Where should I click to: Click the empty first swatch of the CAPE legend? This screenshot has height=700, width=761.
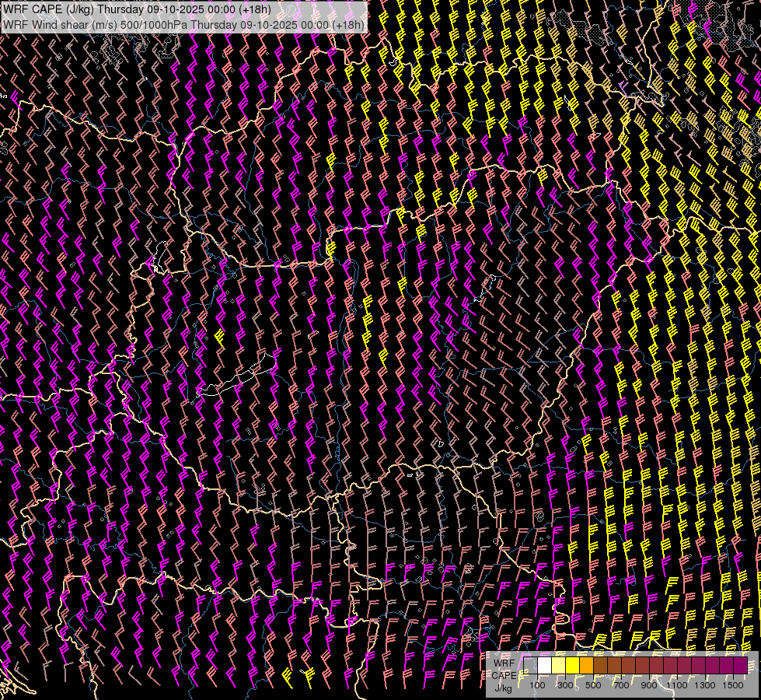coord(531,666)
